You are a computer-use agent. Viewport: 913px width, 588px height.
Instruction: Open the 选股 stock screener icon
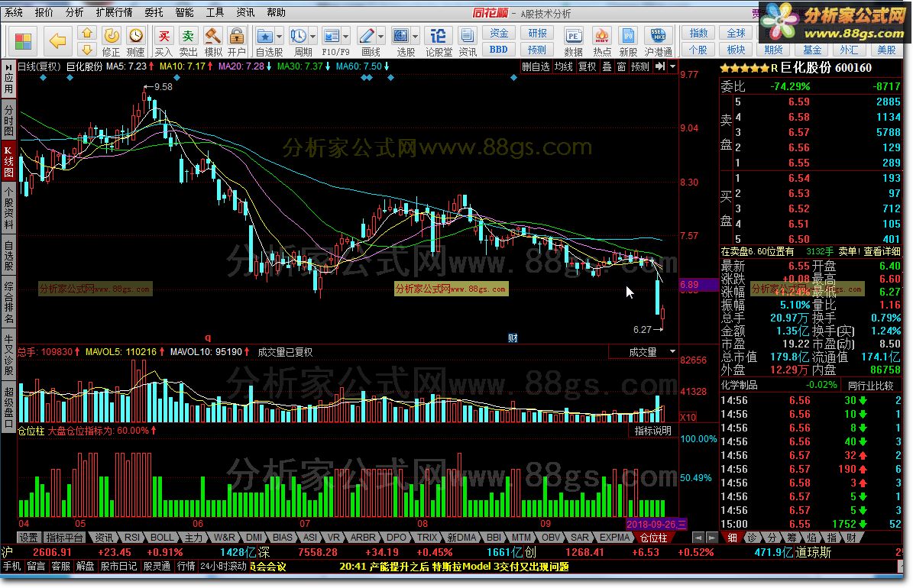400,36
